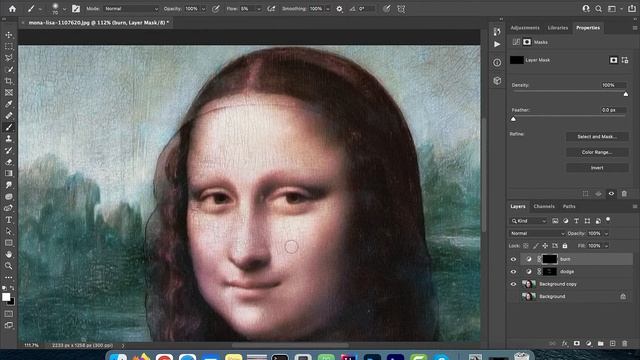The height and width of the screenshot is (360, 640).
Task: Click the Share icon at top right
Action: click(x=632, y=9)
